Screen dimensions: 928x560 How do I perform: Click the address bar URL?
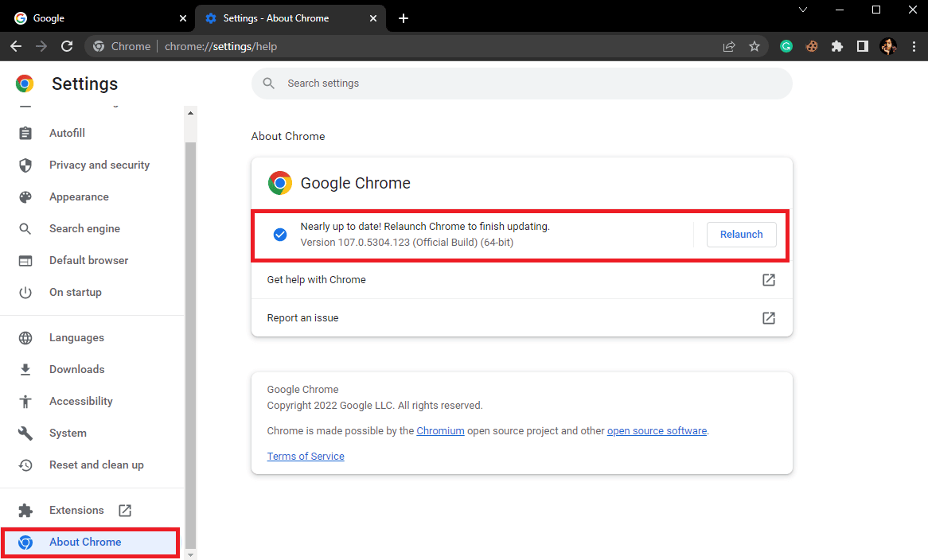pos(220,46)
